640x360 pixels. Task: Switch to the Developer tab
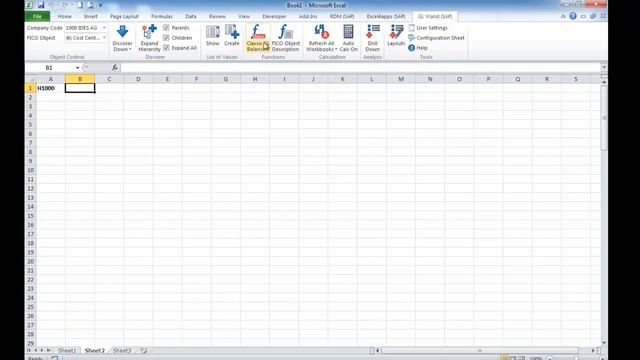coord(274,16)
